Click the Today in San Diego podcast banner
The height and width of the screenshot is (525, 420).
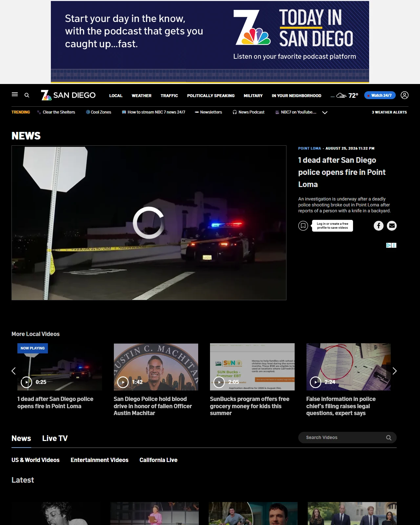click(210, 41)
